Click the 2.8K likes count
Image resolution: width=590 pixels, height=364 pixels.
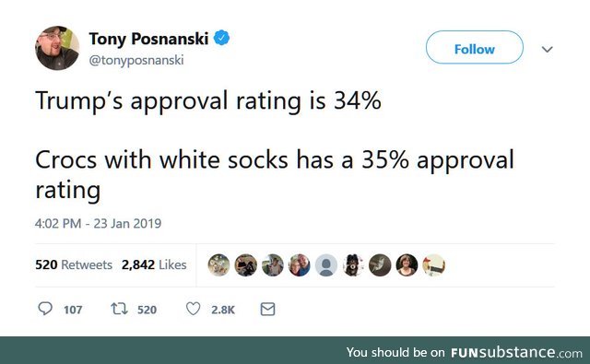pos(223,310)
